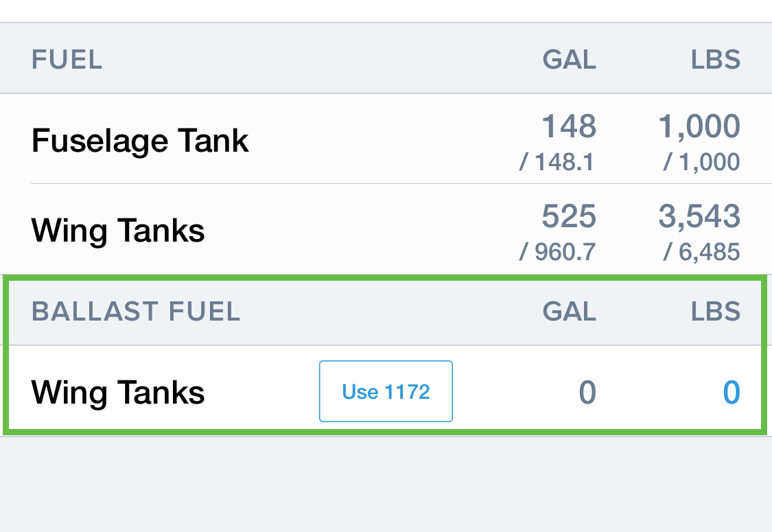Select the ballast Wing Tanks LBS value

point(730,391)
